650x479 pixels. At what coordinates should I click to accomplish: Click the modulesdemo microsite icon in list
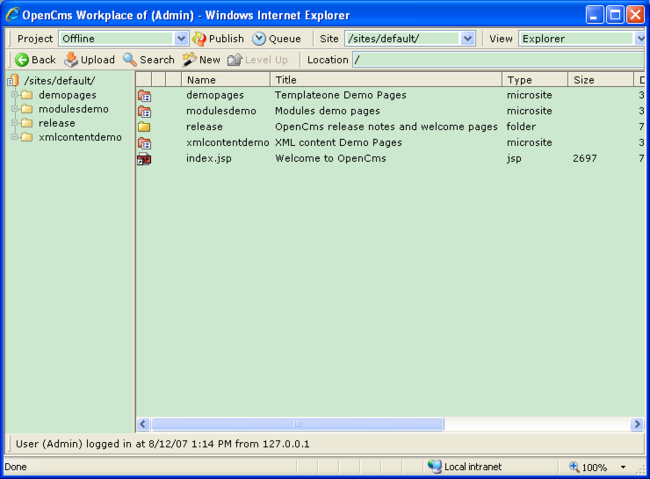click(x=144, y=112)
